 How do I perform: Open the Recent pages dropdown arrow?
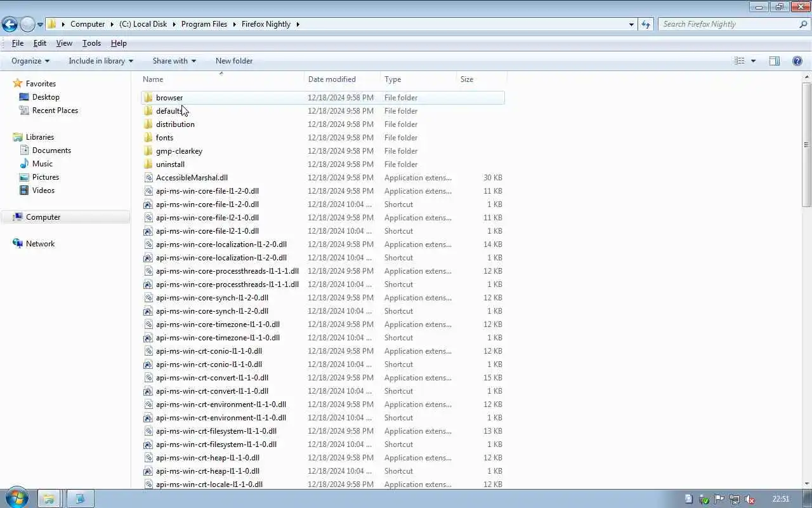coord(40,25)
